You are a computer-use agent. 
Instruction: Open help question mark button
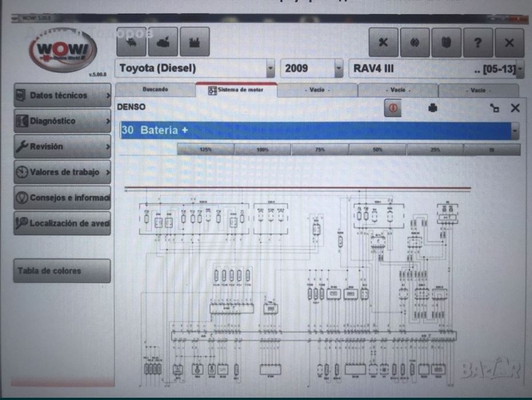click(x=478, y=42)
